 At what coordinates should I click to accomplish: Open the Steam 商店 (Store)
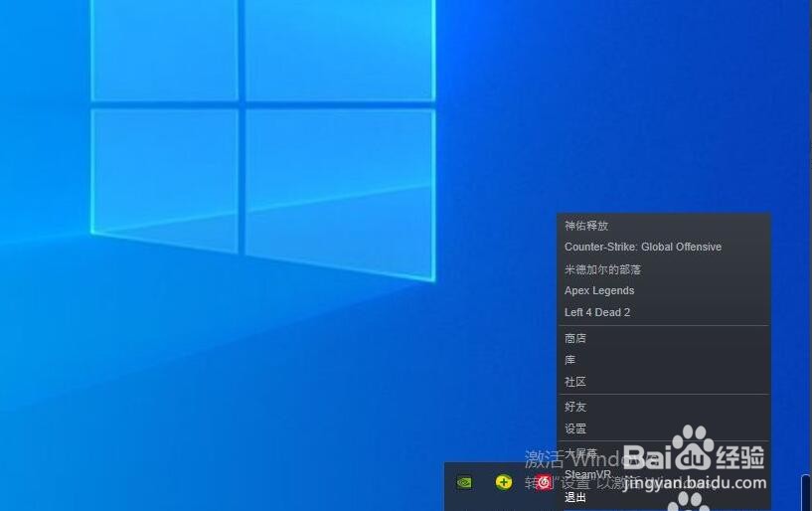(575, 338)
